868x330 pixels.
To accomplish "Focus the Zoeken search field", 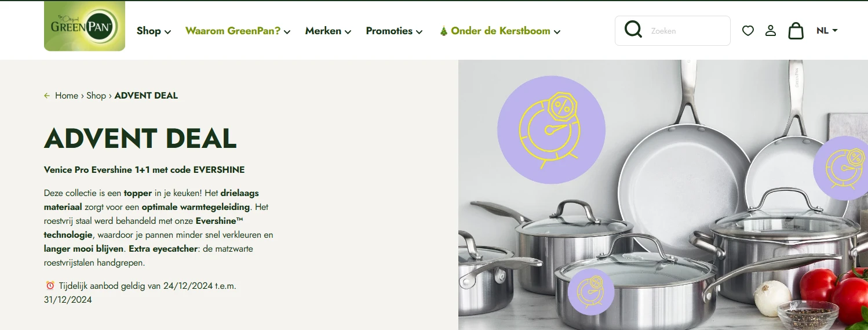I will coord(687,31).
